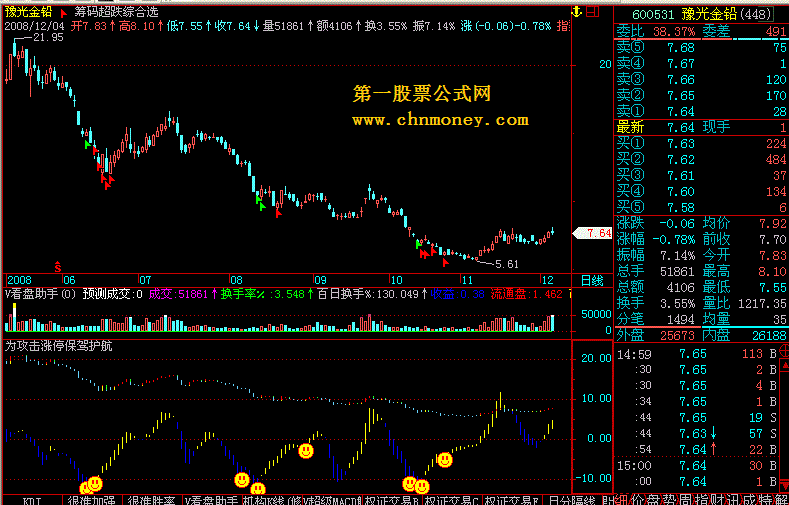Click the 量比 1217.35 value
This screenshot has height=505, width=789.
[x=763, y=303]
